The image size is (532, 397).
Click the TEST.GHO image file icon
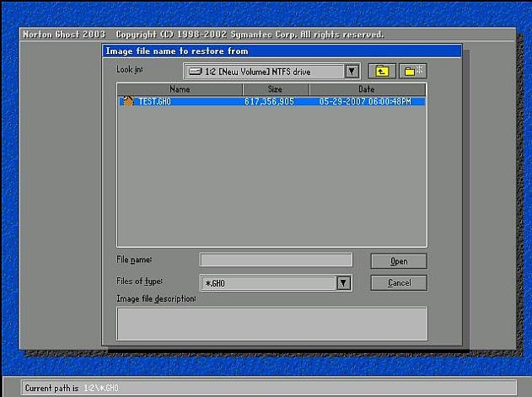point(129,101)
